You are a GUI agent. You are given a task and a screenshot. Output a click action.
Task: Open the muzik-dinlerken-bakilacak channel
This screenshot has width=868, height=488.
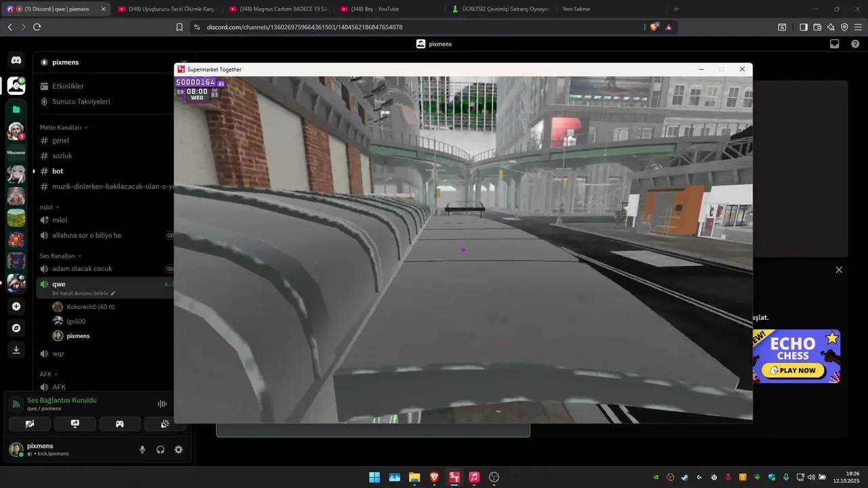coord(105,186)
